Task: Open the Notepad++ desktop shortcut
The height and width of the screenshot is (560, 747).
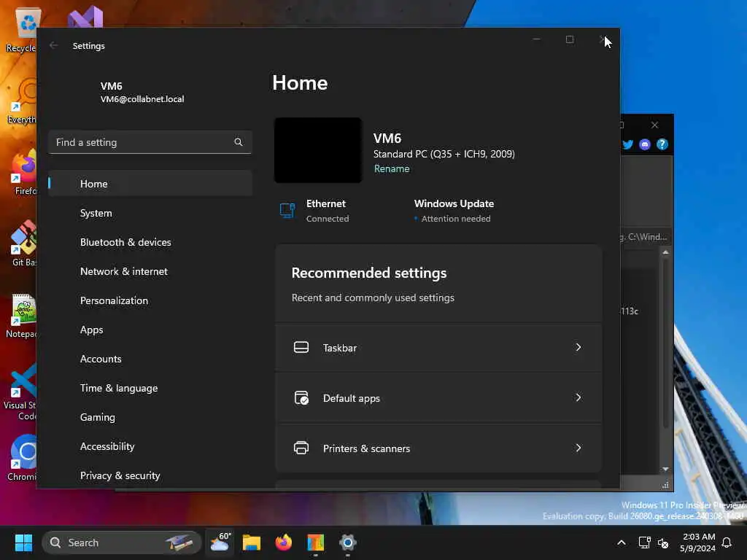Action: point(21,316)
